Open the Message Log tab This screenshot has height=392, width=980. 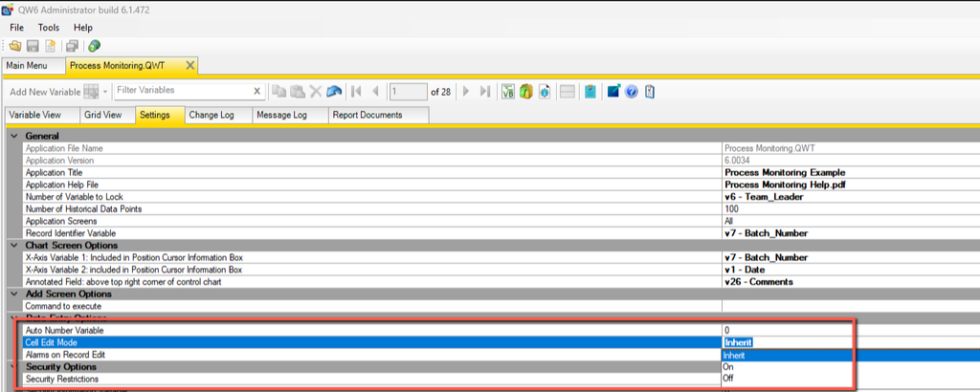coord(291,115)
